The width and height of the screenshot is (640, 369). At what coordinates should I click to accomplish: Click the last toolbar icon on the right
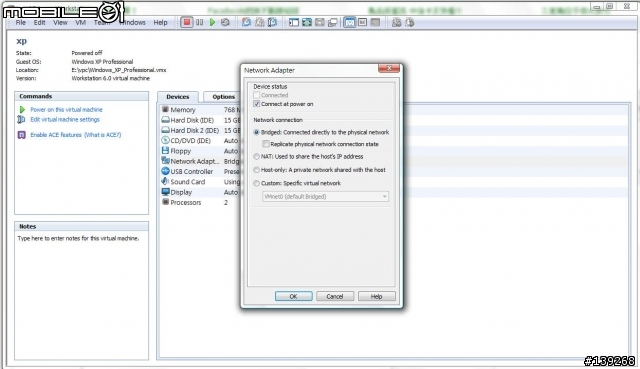pyautogui.click(x=410, y=22)
